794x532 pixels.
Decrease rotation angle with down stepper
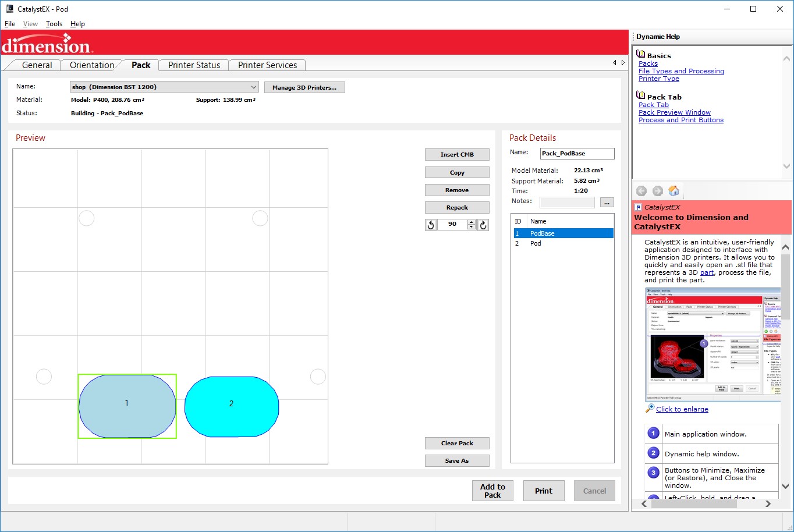tap(472, 228)
